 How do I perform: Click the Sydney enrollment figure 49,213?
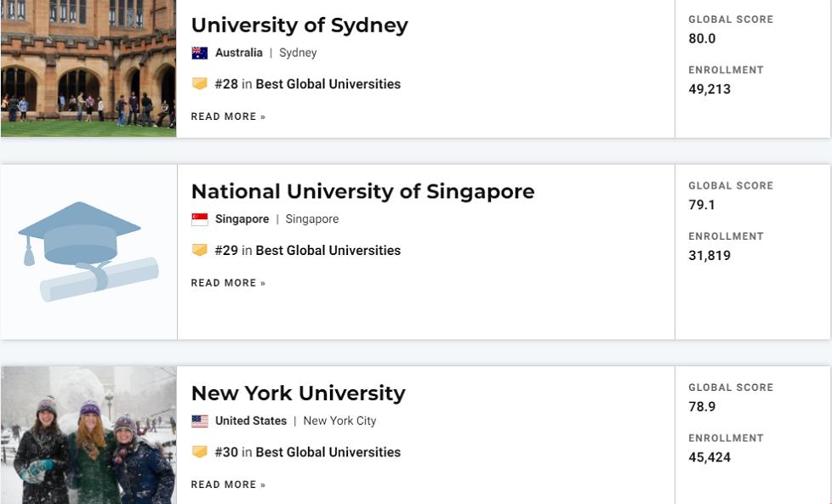point(709,89)
